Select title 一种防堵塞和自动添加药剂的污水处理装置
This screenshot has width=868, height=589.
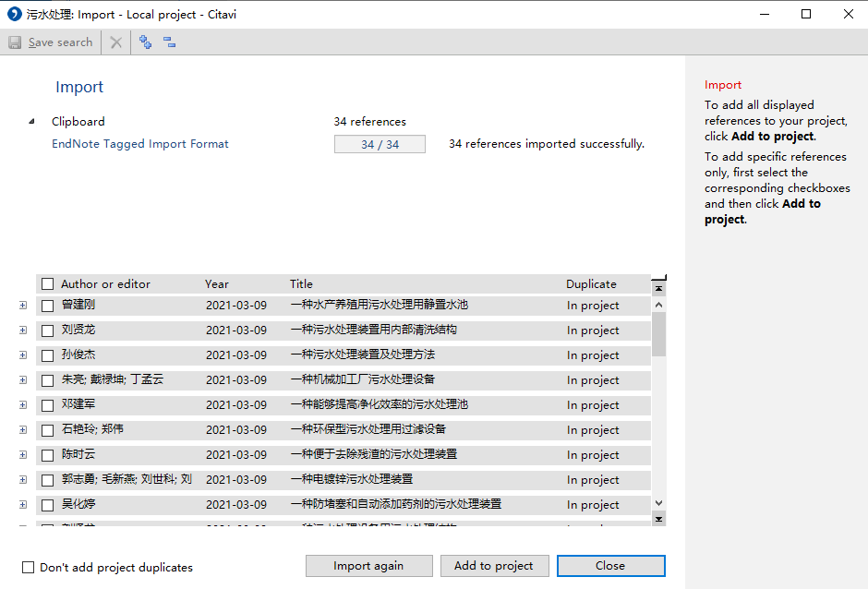pos(396,504)
